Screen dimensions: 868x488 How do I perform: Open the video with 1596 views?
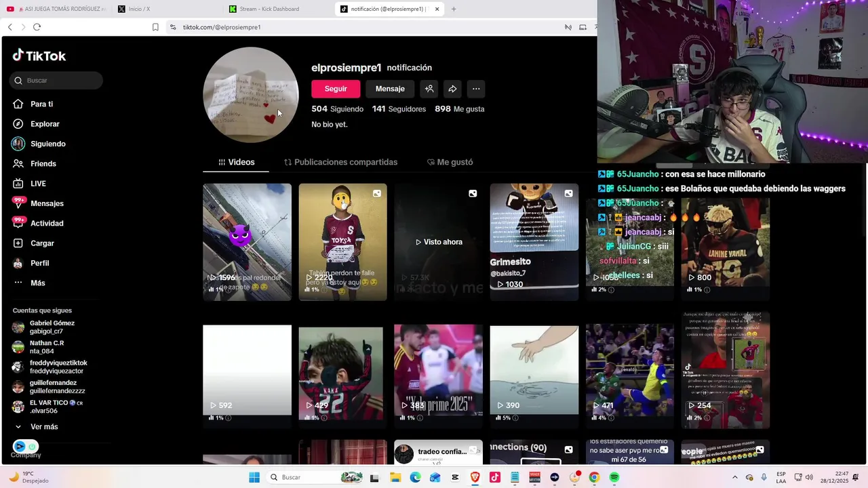tap(247, 242)
